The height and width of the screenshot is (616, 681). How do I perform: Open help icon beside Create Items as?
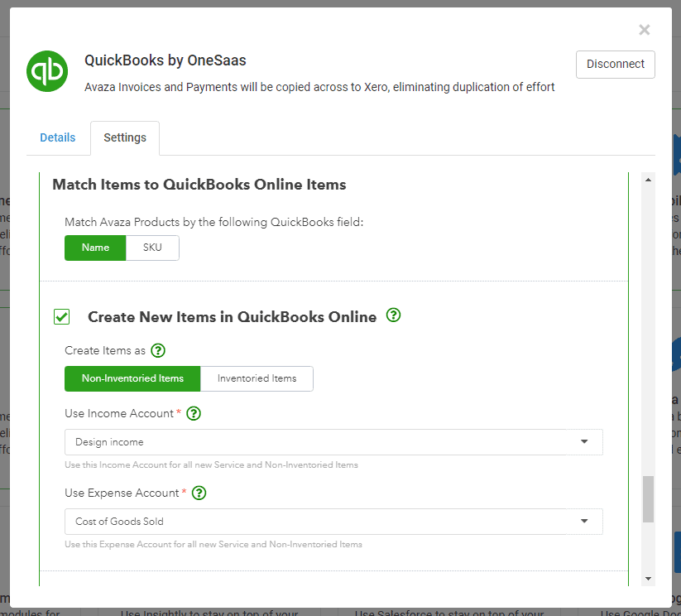158,350
